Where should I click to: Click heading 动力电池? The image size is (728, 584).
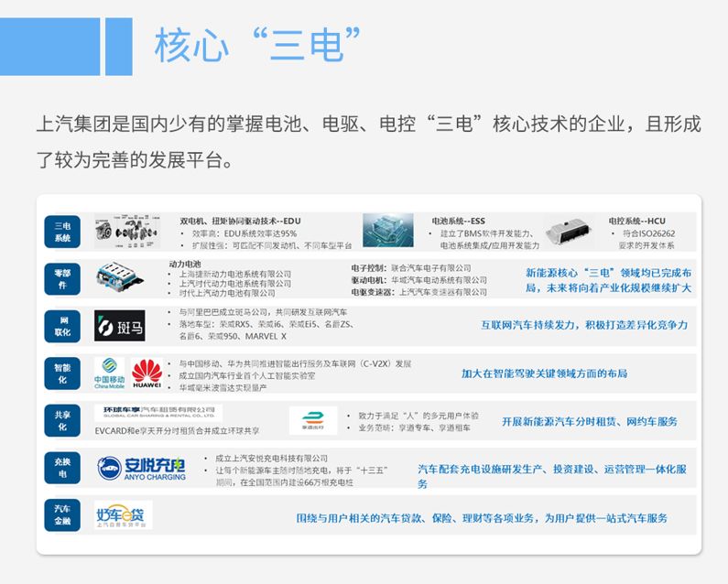coord(185,265)
